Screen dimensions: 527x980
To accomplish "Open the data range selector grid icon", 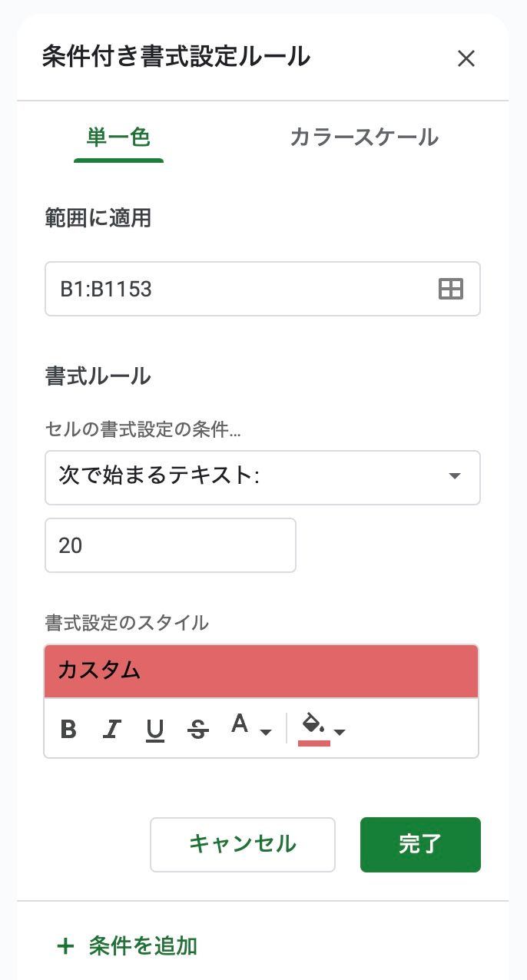I will (x=451, y=289).
